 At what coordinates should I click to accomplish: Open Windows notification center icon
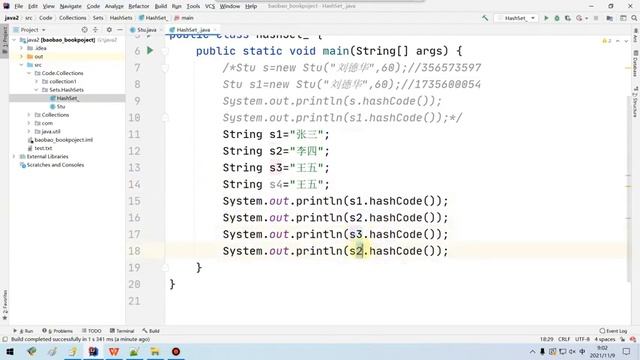coord(627,351)
